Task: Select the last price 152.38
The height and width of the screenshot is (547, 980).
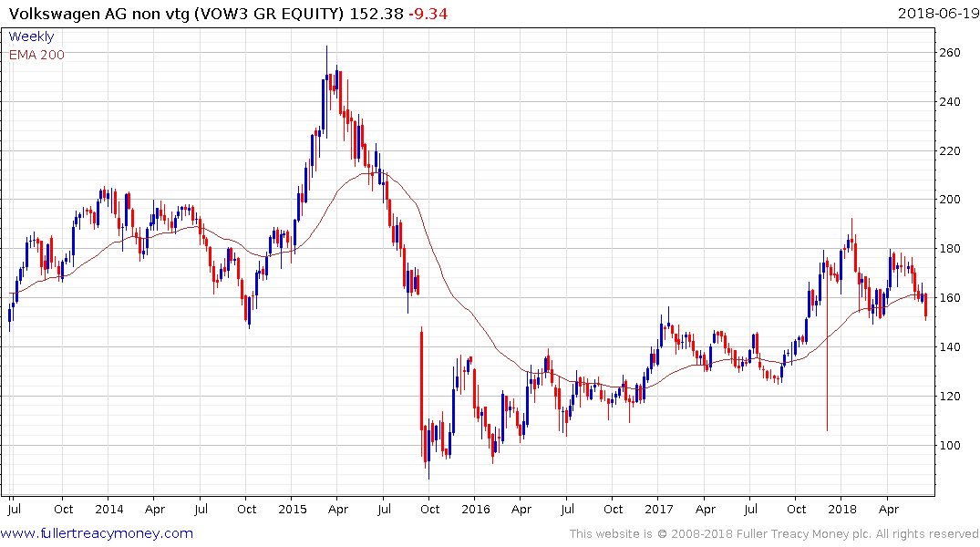Action: click(377, 14)
